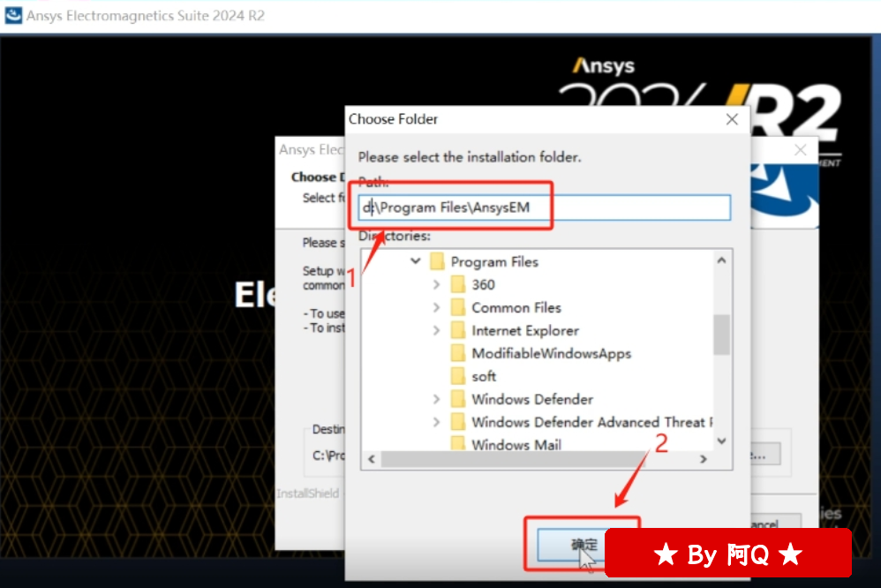
Task: Choose the Common Files folder name
Action: pos(516,307)
